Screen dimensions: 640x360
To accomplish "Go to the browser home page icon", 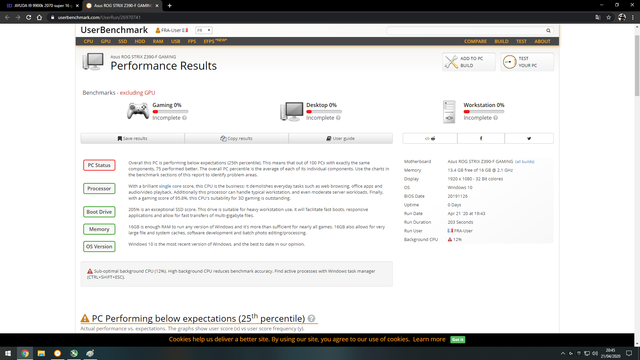I will click(39, 17).
